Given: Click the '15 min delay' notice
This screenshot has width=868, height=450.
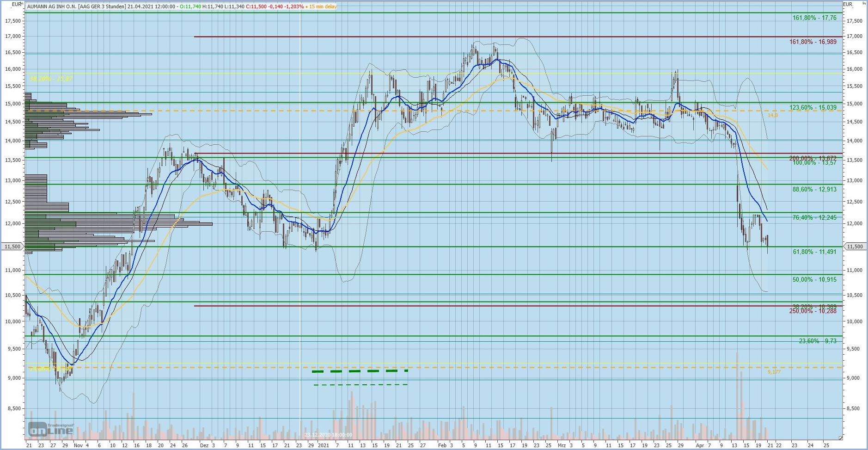Looking at the screenshot, I should click(x=323, y=6).
